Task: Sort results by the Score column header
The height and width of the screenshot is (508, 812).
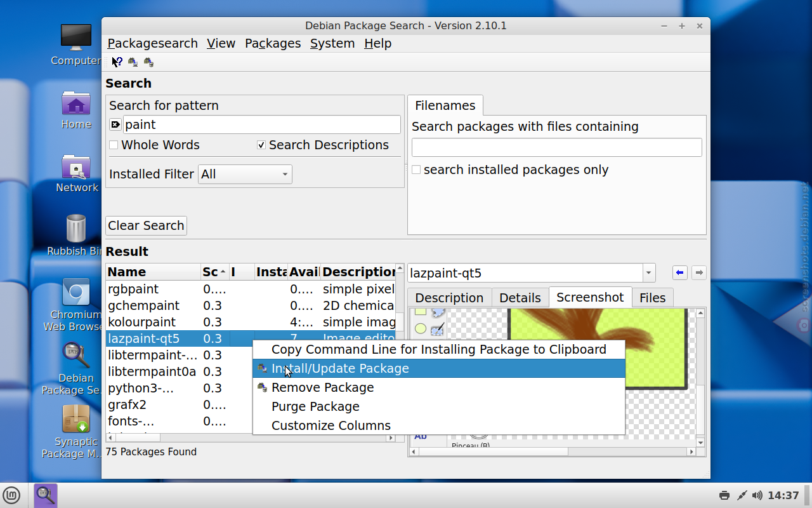Action: [214, 272]
